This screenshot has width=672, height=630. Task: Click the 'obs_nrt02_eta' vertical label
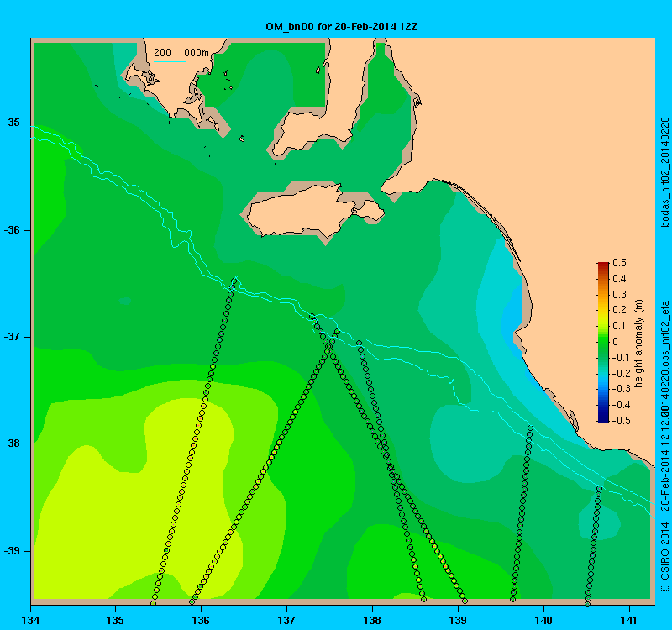(664, 334)
